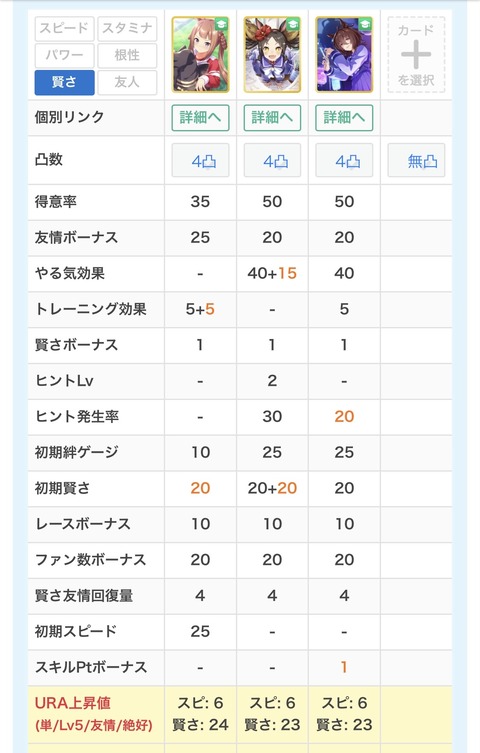Image resolution: width=480 pixels, height=753 pixels.
Task: Select the スタミナ filter tab
Action: pos(127,28)
